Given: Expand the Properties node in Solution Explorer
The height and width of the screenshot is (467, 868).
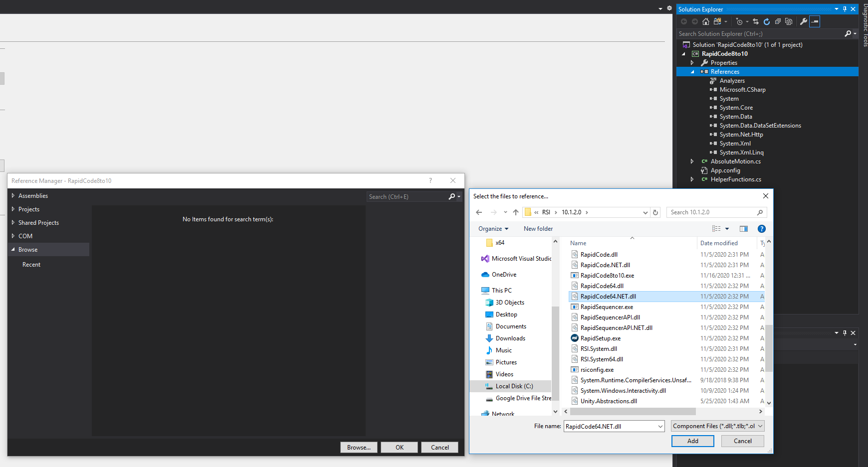Looking at the screenshot, I should (692, 63).
